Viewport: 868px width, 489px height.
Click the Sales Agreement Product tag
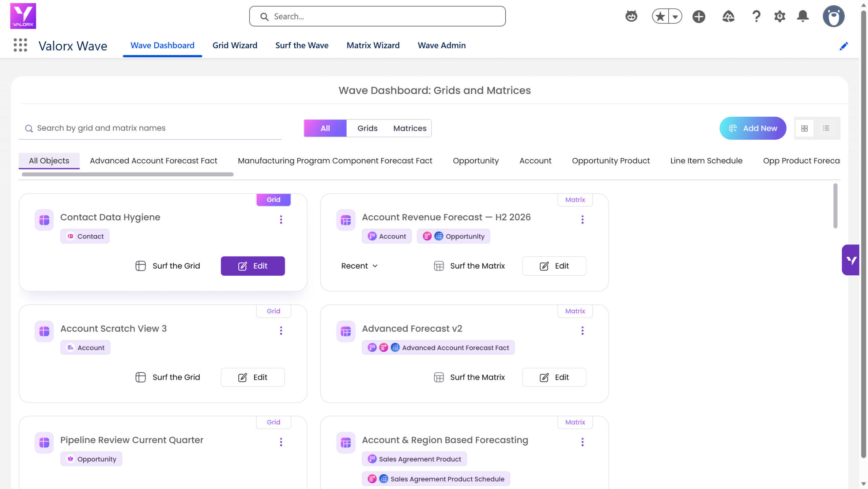tap(414, 459)
